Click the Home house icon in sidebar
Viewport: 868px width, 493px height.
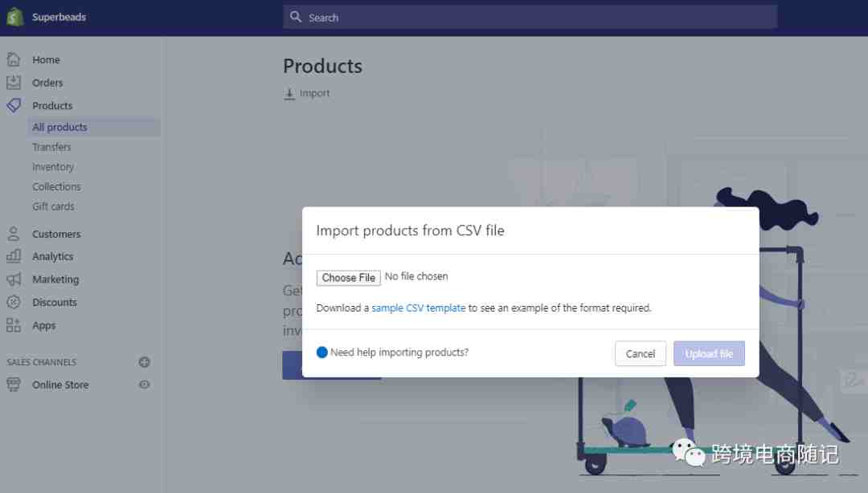tap(14, 59)
